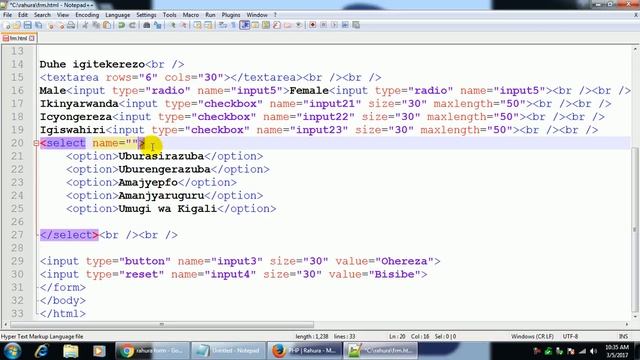
Task: Switch to the Chrome taskbar window
Action: (152, 351)
